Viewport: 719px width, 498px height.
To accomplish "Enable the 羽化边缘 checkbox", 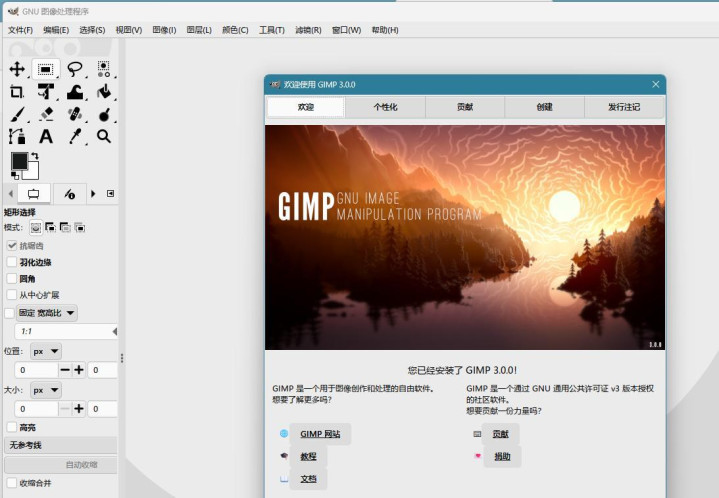I will (12, 262).
